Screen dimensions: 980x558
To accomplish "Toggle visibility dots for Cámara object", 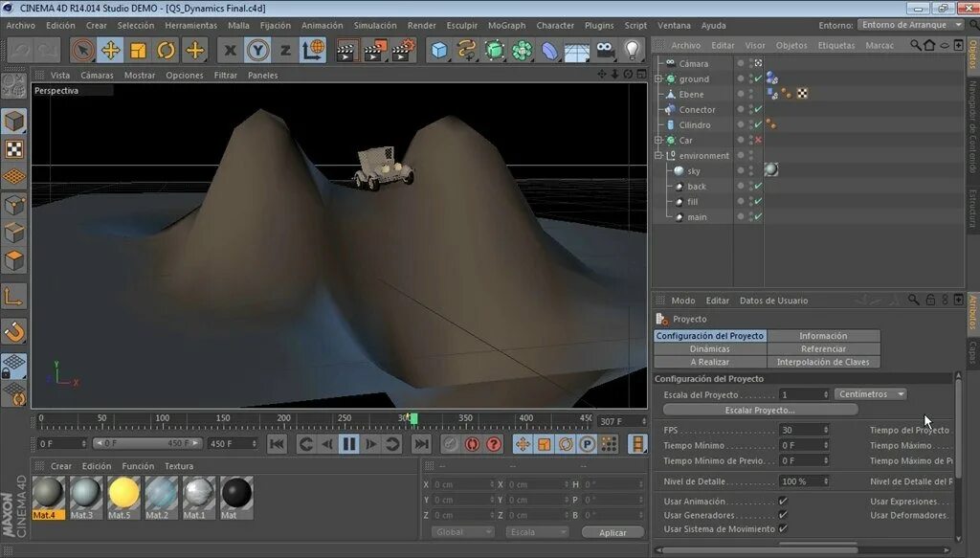I will [x=752, y=63].
